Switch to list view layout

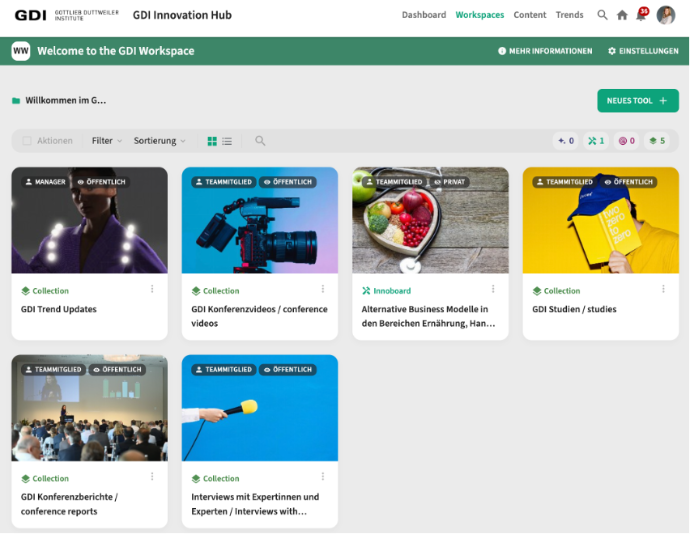[227, 141]
